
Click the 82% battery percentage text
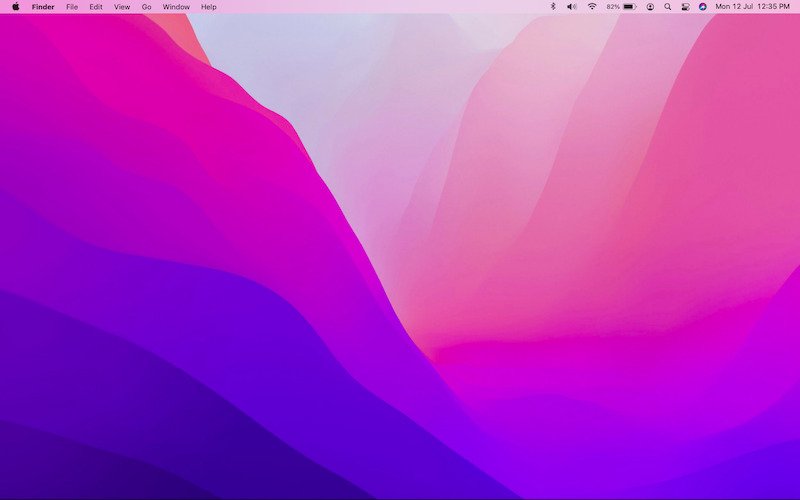point(613,6)
